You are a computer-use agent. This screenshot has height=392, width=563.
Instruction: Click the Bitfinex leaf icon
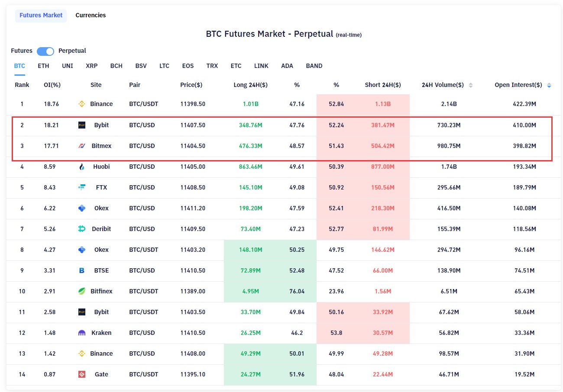tap(81, 291)
